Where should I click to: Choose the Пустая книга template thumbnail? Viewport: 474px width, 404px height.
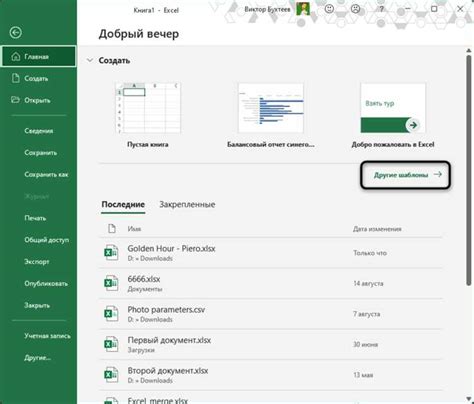(148, 108)
